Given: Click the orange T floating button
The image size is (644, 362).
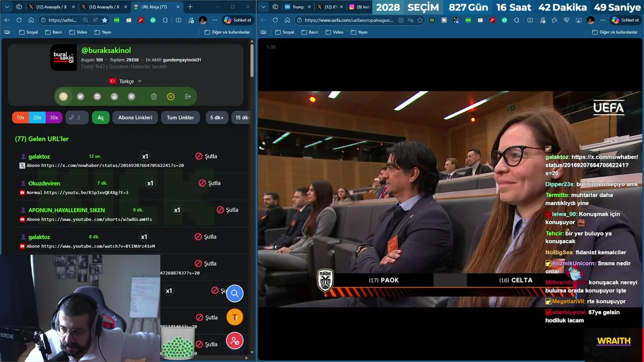Looking at the screenshot, I should pos(234,317).
